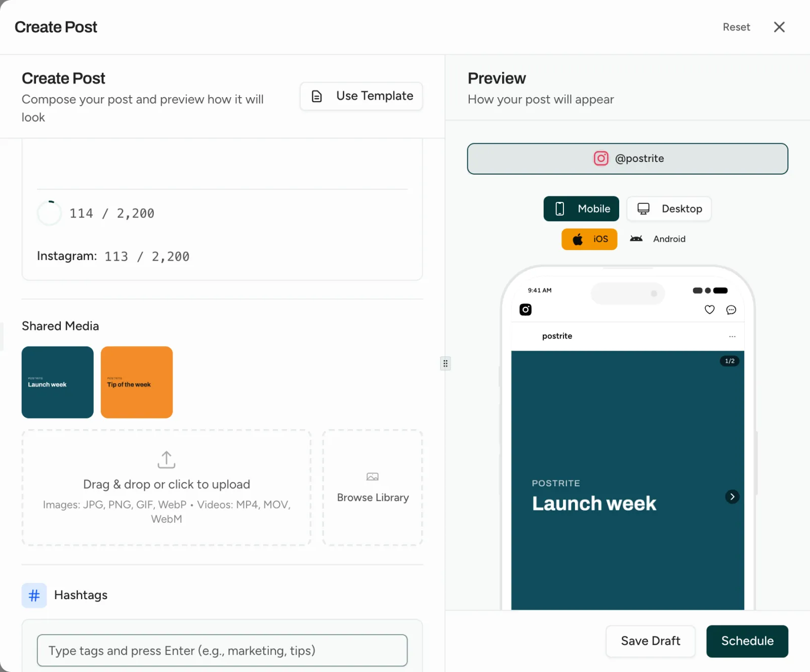Screen dimensions: 810x672
Task: Click the Instagram 113 / 2,200 count
Action: click(x=113, y=257)
